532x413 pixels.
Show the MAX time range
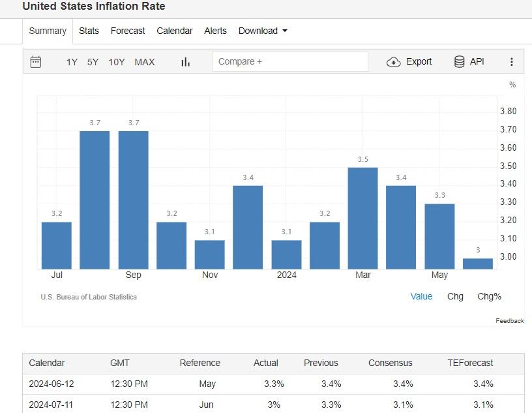pos(145,62)
